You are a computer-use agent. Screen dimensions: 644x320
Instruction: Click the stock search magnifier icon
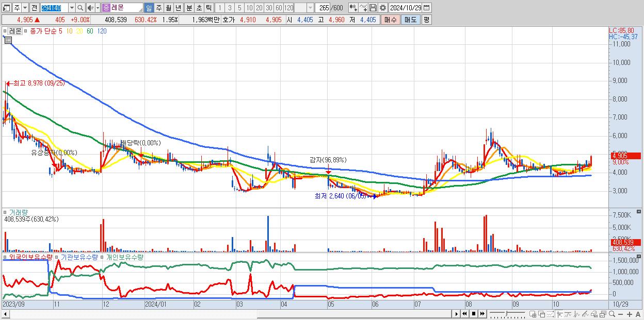coord(80,8)
